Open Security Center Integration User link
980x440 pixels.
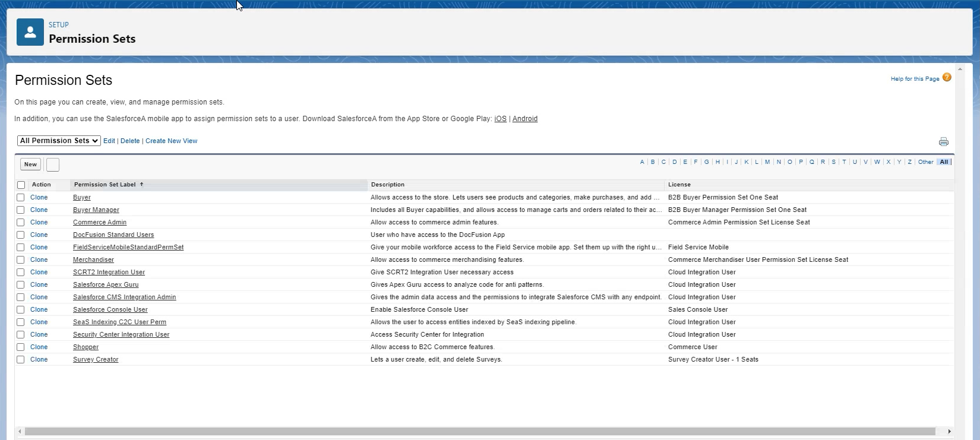121,334
